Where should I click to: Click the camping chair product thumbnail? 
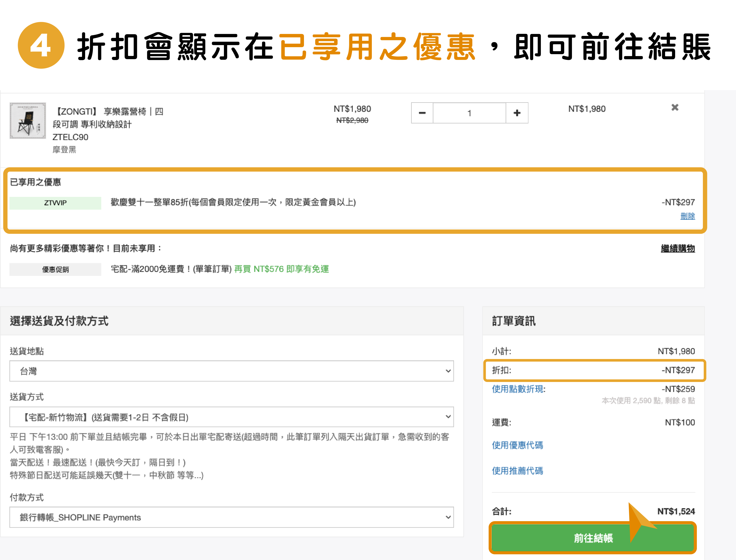pos(28,121)
